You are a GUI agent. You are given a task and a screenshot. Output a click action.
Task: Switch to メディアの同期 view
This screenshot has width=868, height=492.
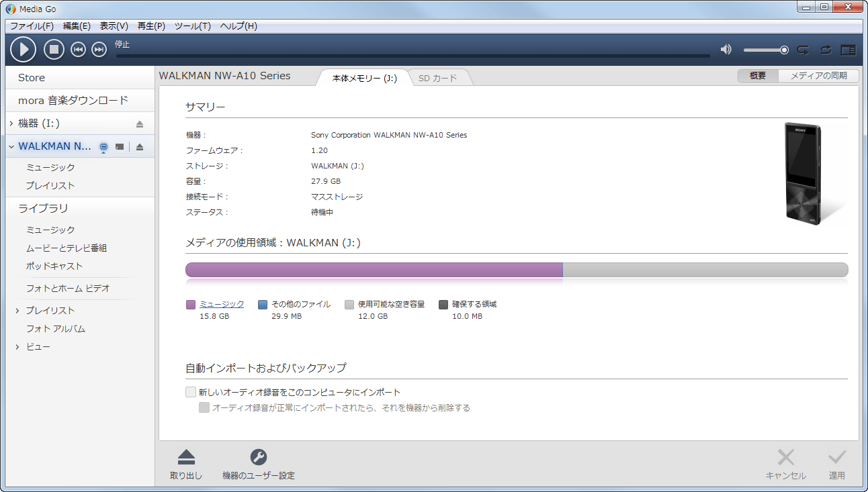coord(818,76)
